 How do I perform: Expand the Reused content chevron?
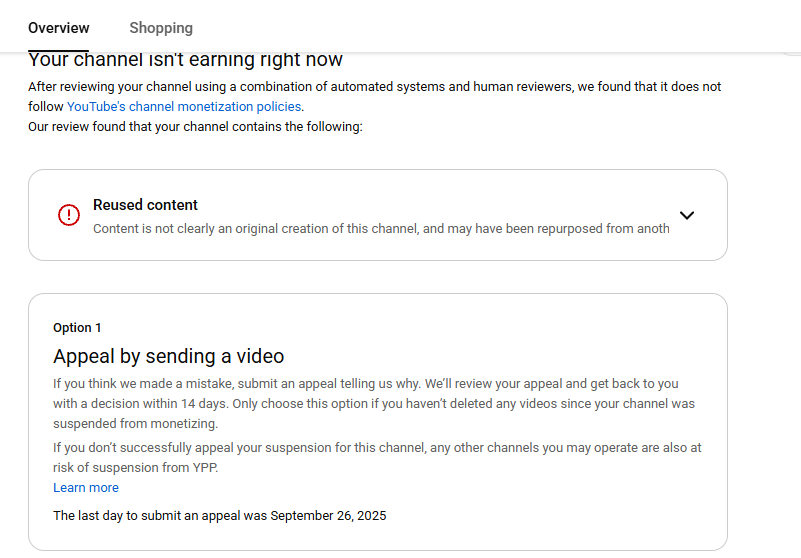point(686,215)
